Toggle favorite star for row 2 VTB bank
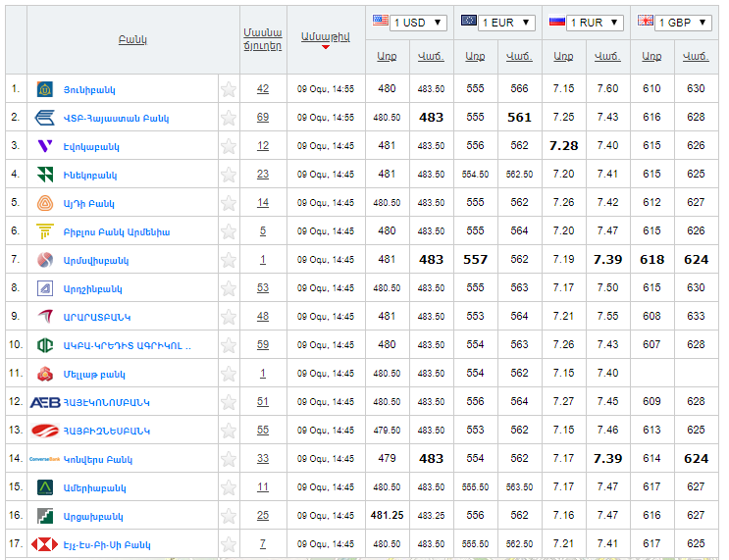Screen dimensions: 729x560 [229, 118]
